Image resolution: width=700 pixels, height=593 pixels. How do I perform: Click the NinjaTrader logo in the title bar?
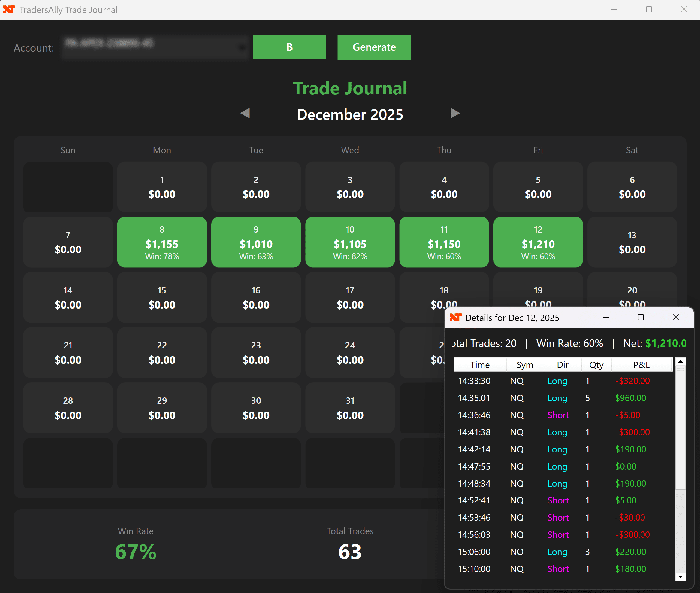pyautogui.click(x=9, y=9)
